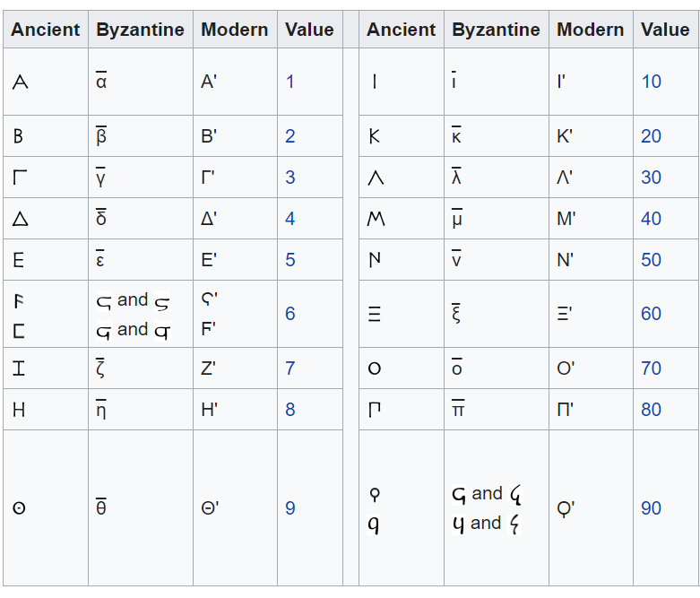The width and height of the screenshot is (700, 598).
Task: Click the value 10 link
Action: click(652, 82)
